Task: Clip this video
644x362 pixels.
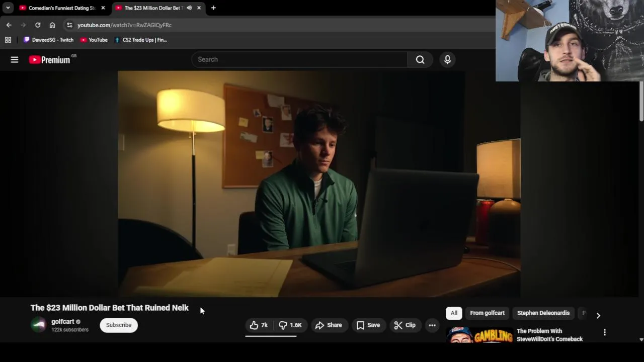Action: [x=405, y=325]
